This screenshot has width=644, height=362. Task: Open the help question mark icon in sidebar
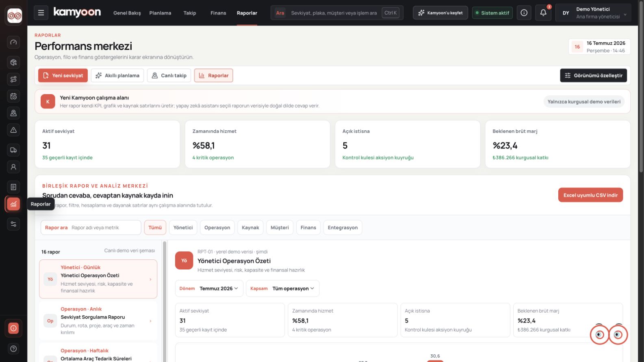13,349
